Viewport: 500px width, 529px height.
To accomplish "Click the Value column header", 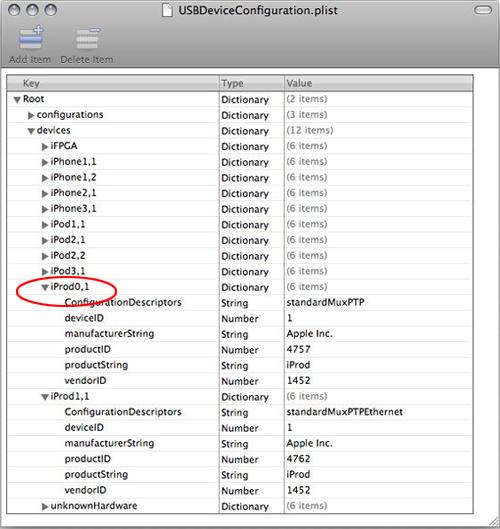I will tap(378, 83).
